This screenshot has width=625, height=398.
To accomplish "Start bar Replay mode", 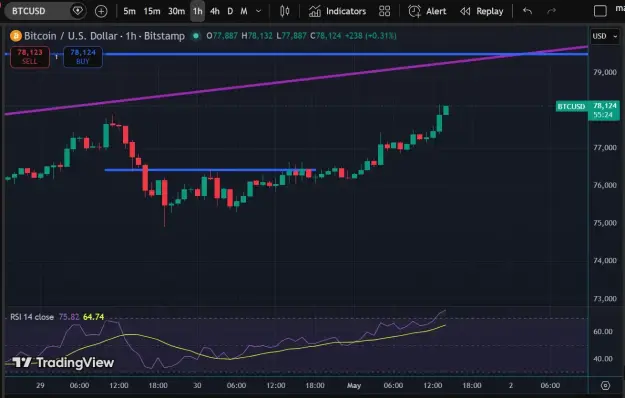I will click(x=482, y=11).
